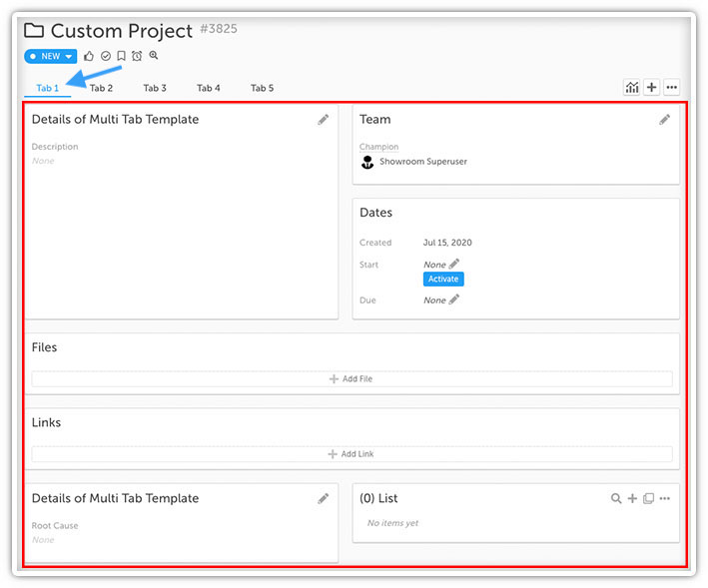Click the Add File bar
Image resolution: width=708 pixels, height=588 pixels.
(352, 379)
